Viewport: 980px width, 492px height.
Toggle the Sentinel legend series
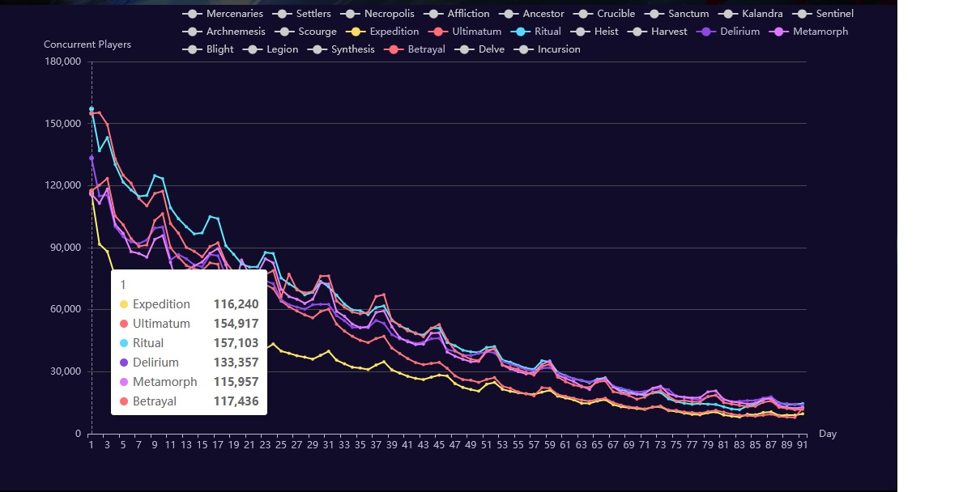tap(824, 14)
